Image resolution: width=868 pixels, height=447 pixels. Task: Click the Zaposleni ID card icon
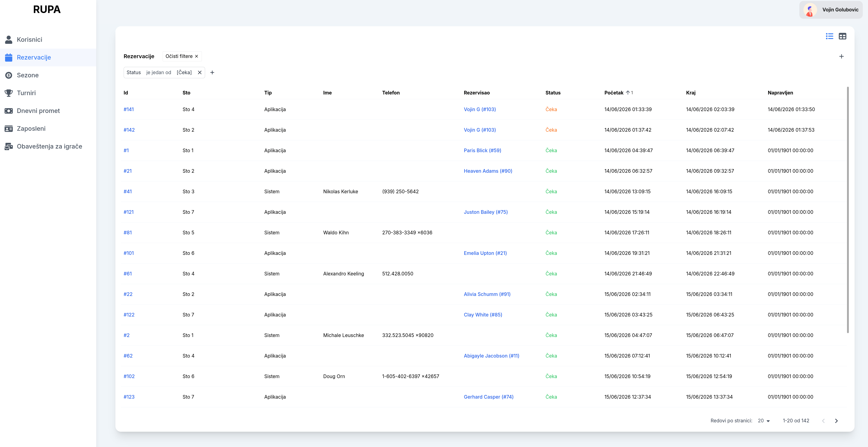(9, 128)
